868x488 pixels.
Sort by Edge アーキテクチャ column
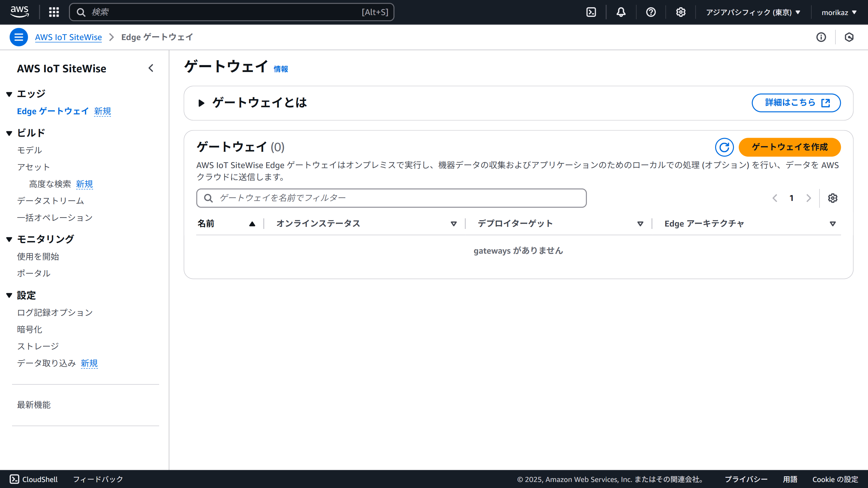(833, 224)
